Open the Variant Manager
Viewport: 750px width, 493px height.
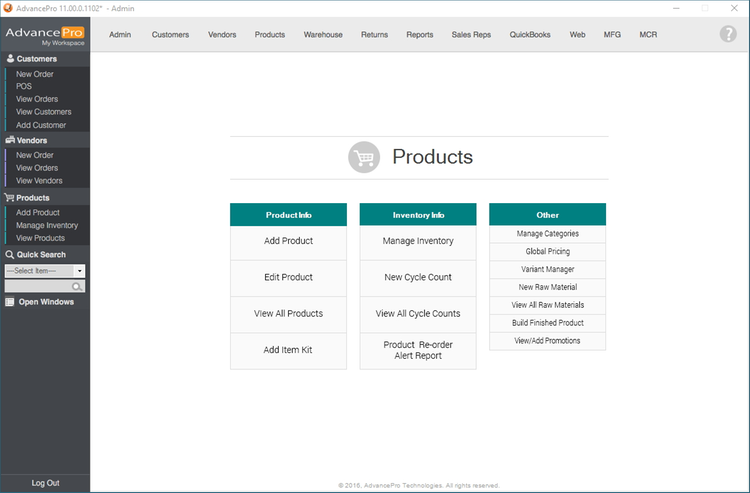click(x=548, y=270)
